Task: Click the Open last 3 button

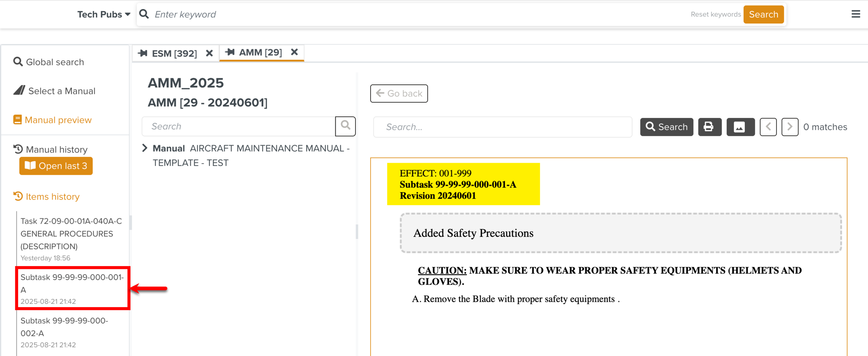Action: [x=56, y=166]
